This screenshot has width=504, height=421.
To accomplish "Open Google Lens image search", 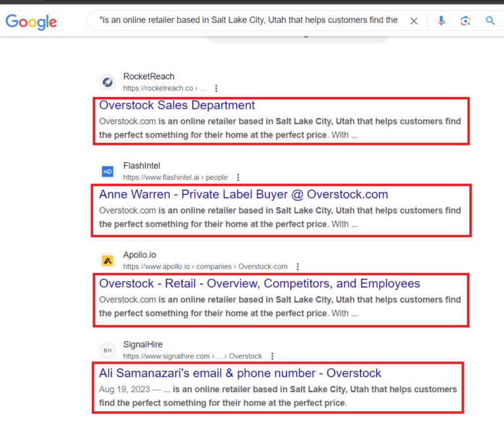I will pyautogui.click(x=465, y=21).
